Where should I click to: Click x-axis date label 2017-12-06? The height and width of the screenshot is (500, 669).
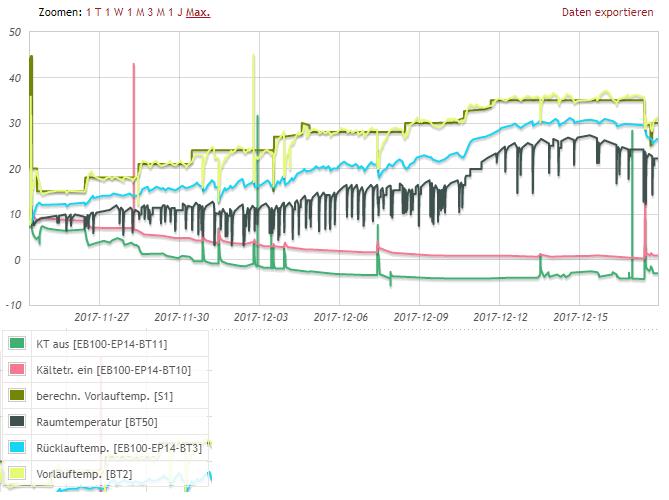coord(341,317)
